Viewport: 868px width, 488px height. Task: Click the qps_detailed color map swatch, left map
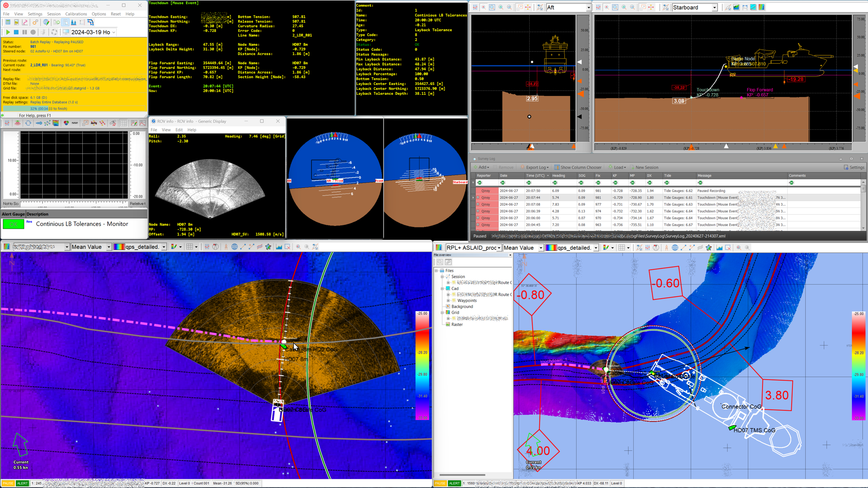coord(119,247)
